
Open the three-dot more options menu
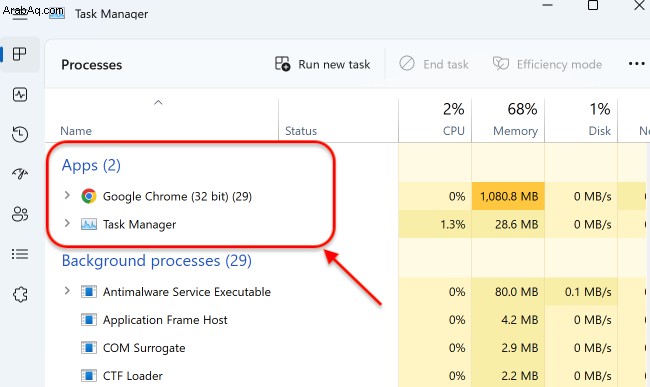click(636, 64)
